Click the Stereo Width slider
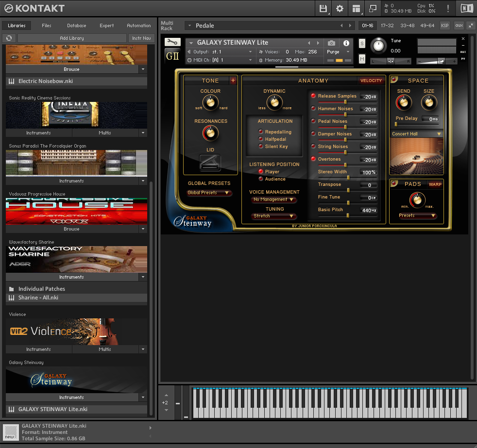This screenshot has height=448, width=477. [x=348, y=178]
